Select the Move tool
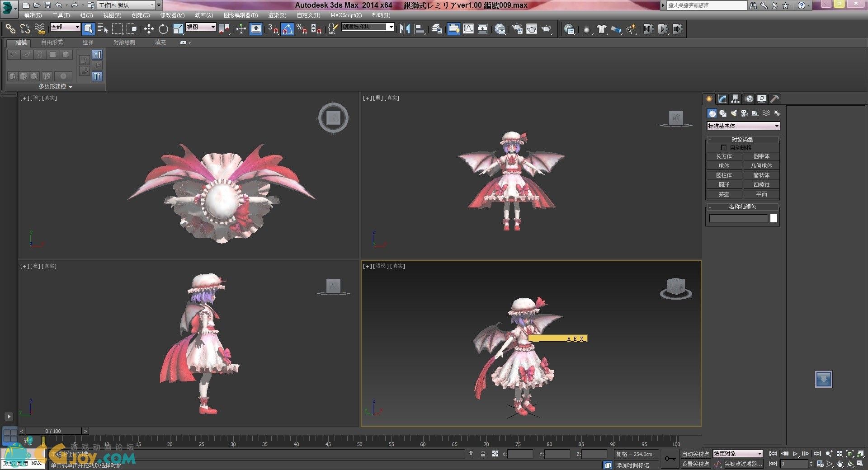The height and width of the screenshot is (470, 868). [x=149, y=29]
